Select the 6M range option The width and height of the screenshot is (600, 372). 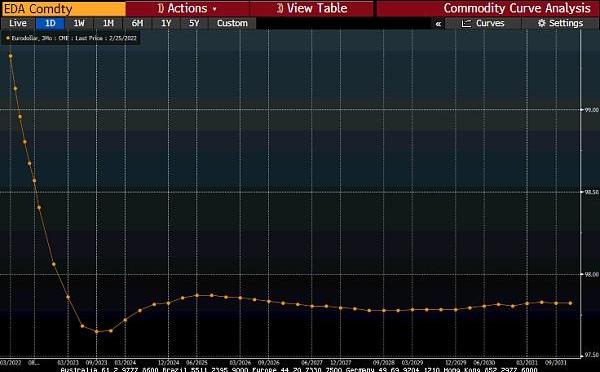point(137,23)
